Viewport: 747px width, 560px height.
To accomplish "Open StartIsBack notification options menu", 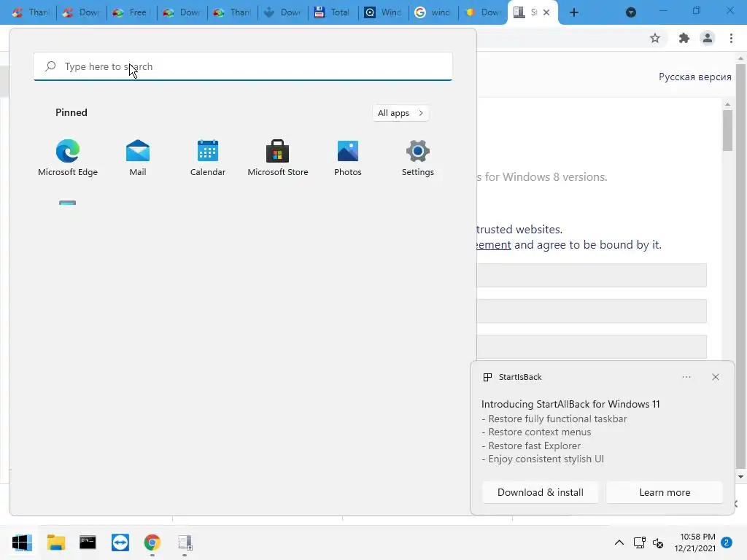I will click(x=686, y=377).
